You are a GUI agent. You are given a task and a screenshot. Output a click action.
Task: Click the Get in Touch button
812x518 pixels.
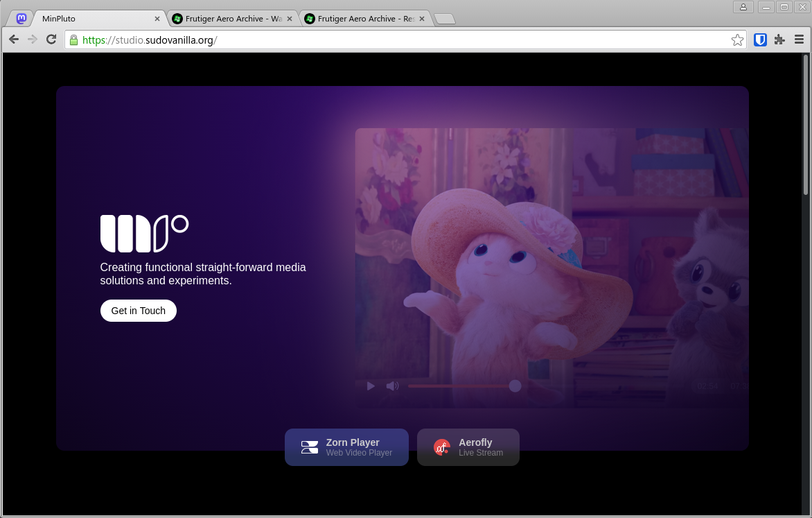[x=139, y=311]
